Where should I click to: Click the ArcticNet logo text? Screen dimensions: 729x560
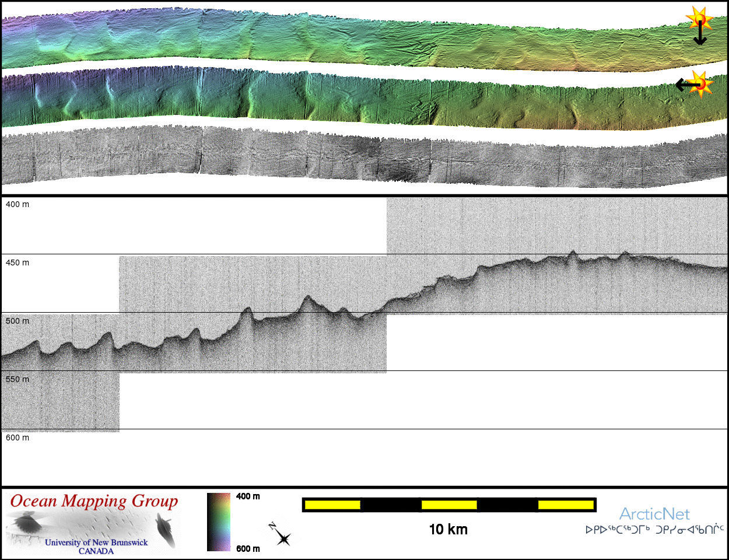654,514
